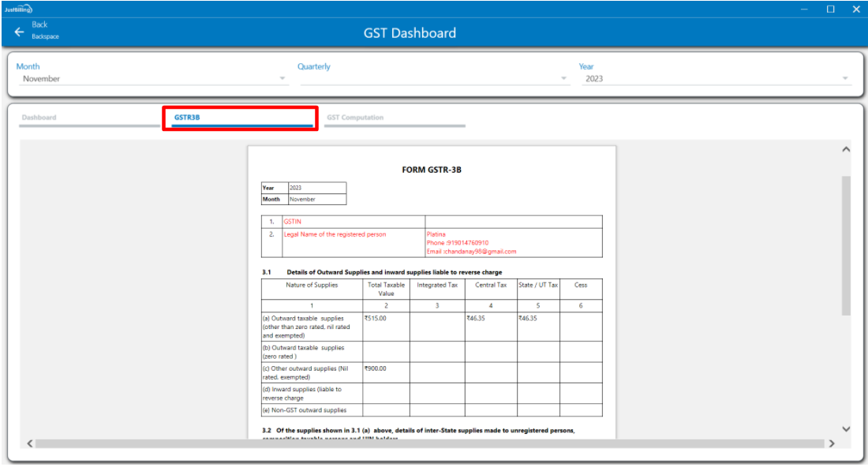The height and width of the screenshot is (467, 868).
Task: Click the scroll left arrow
Action: click(x=30, y=443)
